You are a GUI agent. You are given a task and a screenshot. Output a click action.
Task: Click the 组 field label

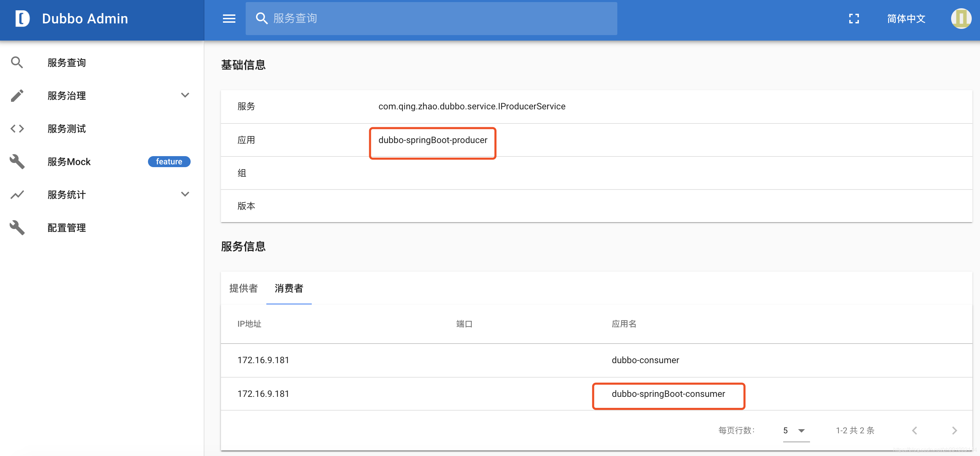(x=242, y=173)
